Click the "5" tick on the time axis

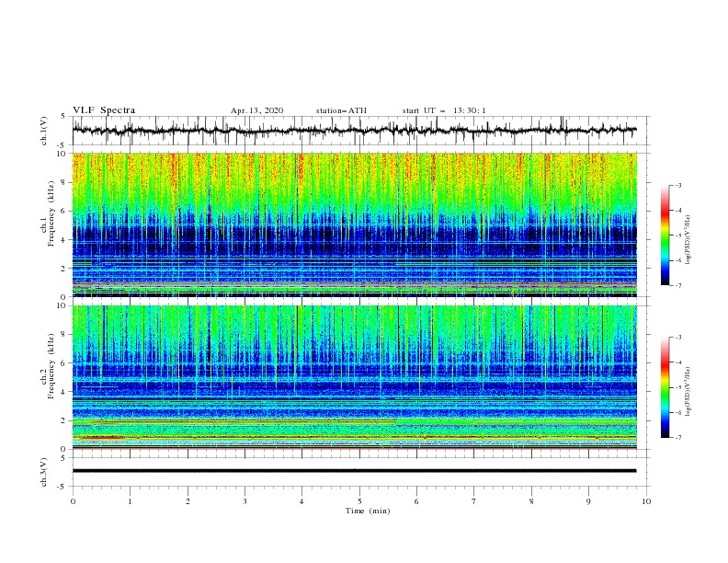(359, 501)
